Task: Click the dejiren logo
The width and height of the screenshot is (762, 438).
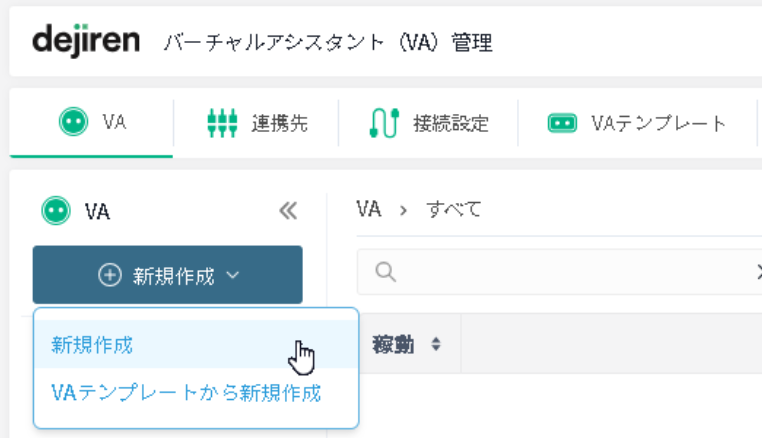Action: tap(86, 40)
